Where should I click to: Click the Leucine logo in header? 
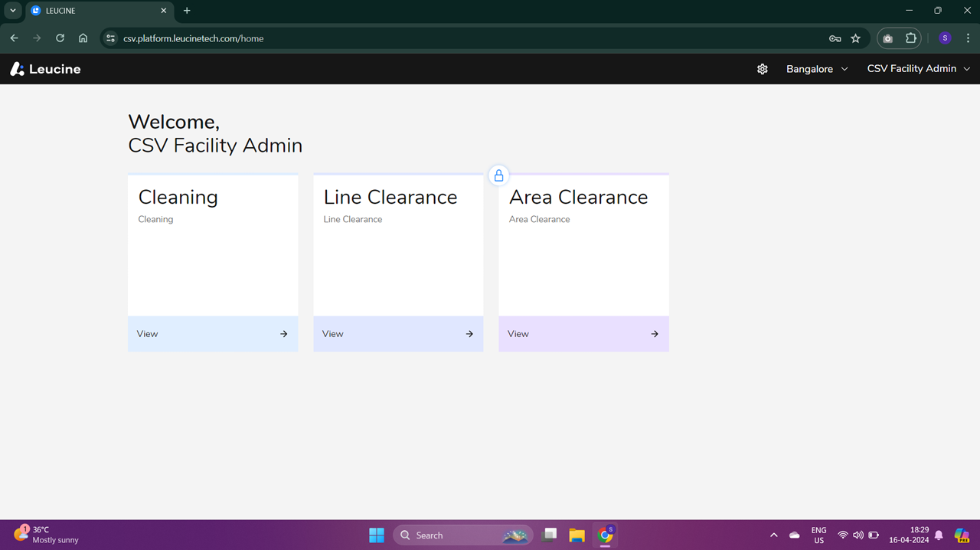pos(45,69)
